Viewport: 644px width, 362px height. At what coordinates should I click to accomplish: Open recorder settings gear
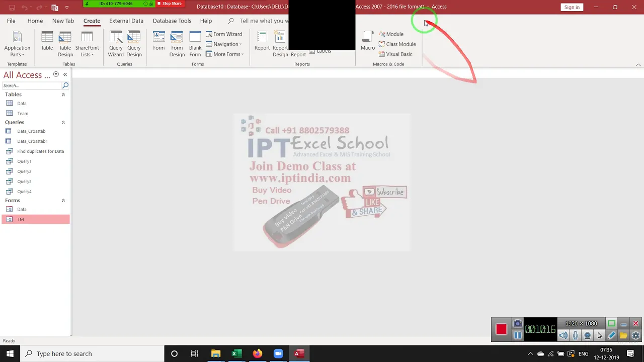pos(635,335)
